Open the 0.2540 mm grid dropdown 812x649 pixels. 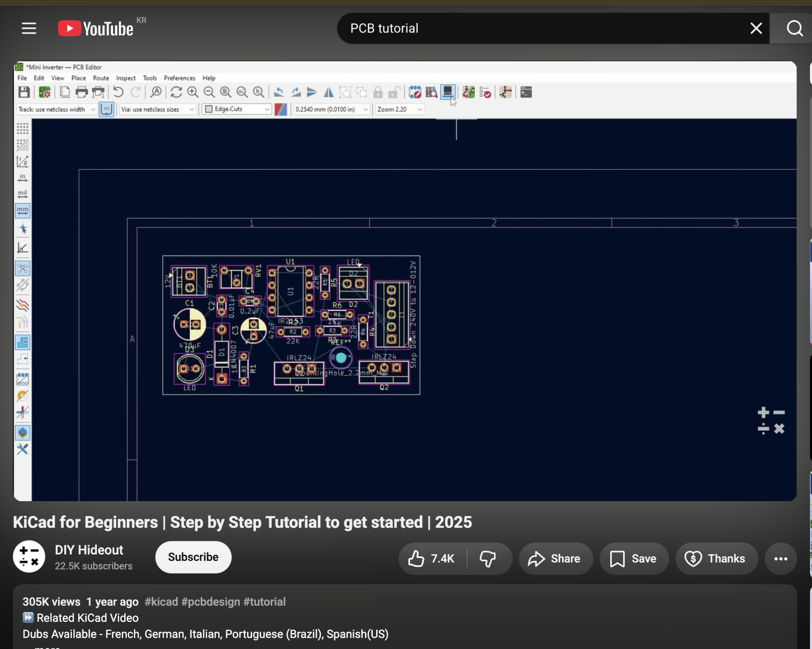pyautogui.click(x=331, y=109)
